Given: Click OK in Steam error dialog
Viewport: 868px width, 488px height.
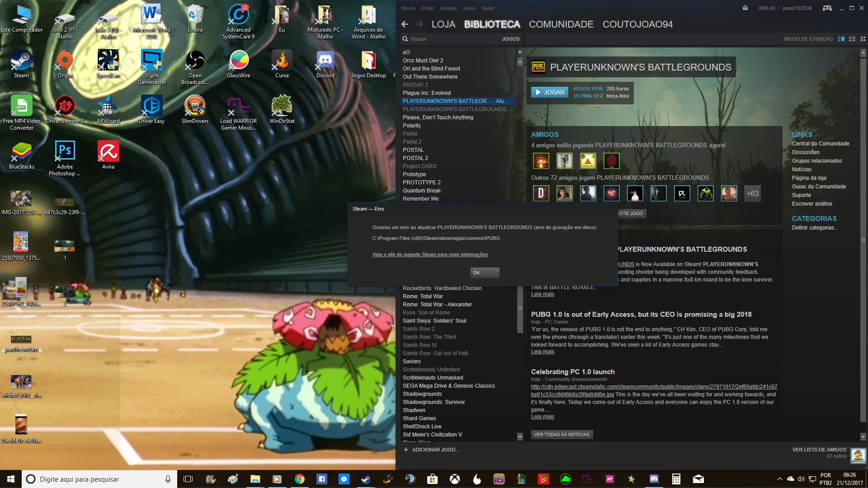Looking at the screenshot, I should coord(485,272).
